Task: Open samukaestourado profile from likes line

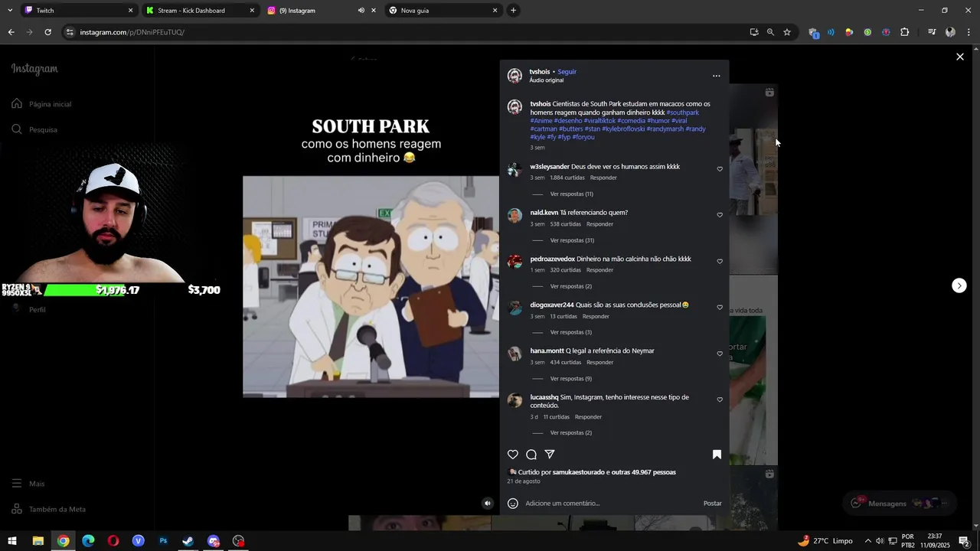Action: 578,472
